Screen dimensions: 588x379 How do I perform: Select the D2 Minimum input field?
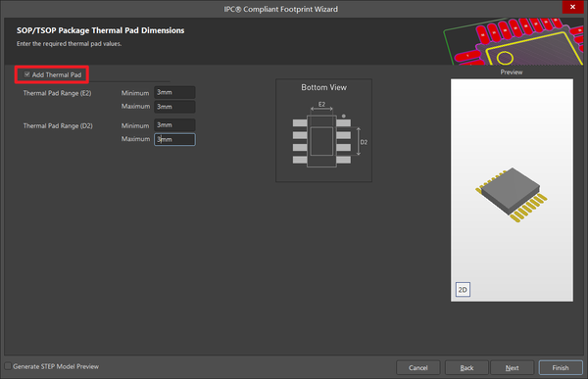click(x=174, y=124)
